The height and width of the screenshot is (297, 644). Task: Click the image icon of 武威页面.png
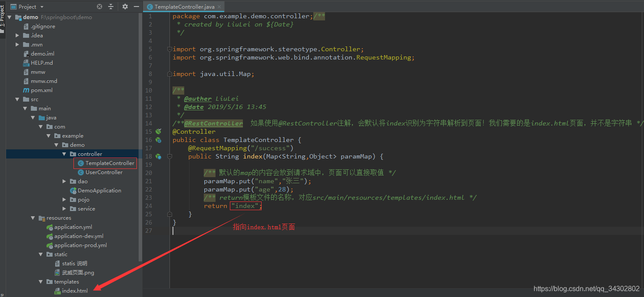pos(57,273)
